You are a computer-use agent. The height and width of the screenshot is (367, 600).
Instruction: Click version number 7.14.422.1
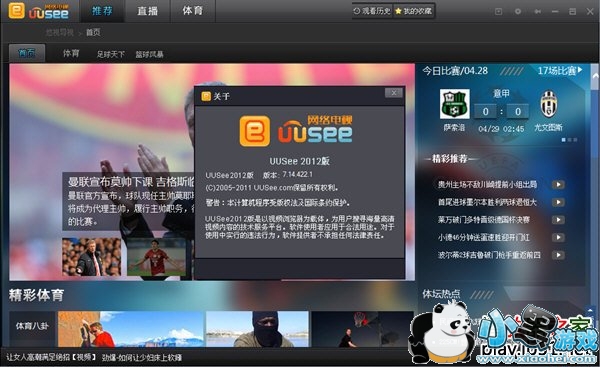tap(298, 175)
